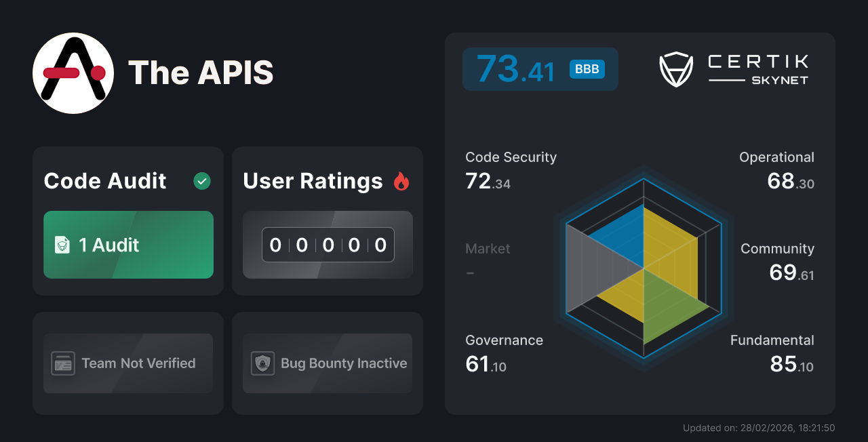868x442 pixels.
Task: Expand the Fundamental 85.10 metric details
Action: (772, 353)
